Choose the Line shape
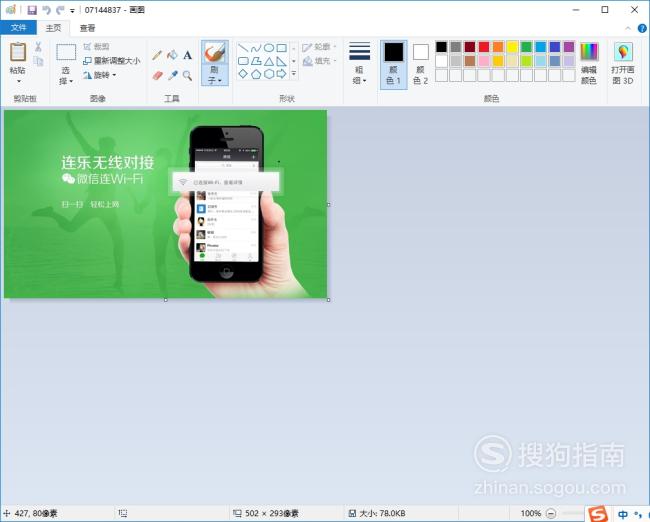 tap(243, 48)
